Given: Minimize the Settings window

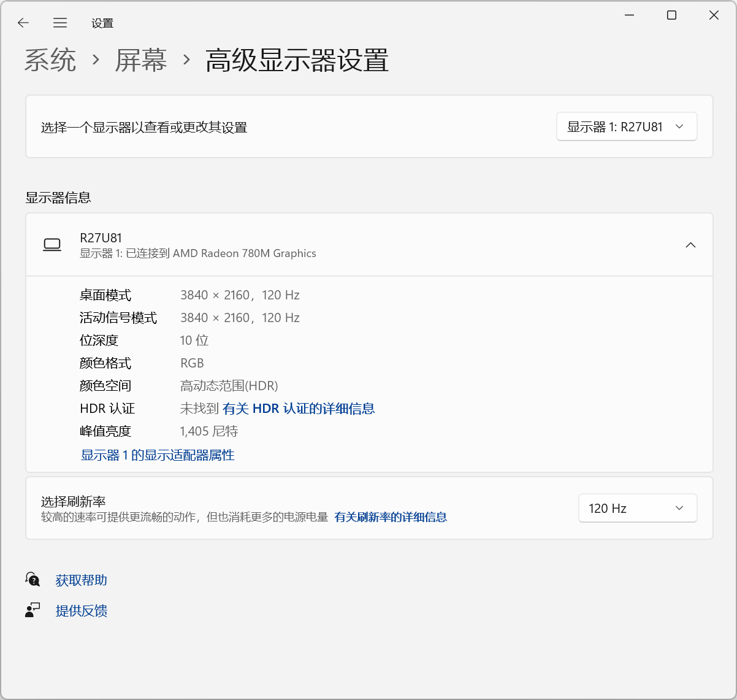Looking at the screenshot, I should pos(629,15).
